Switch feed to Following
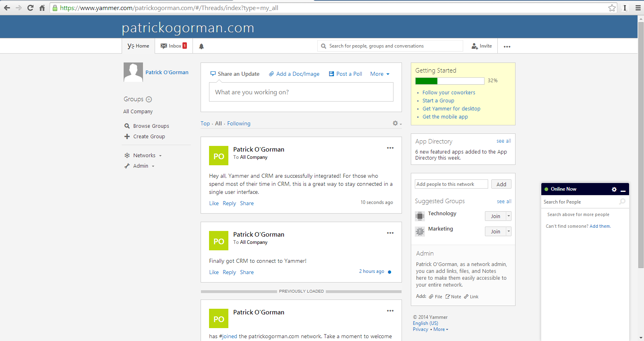This screenshot has width=644, height=341. point(239,123)
